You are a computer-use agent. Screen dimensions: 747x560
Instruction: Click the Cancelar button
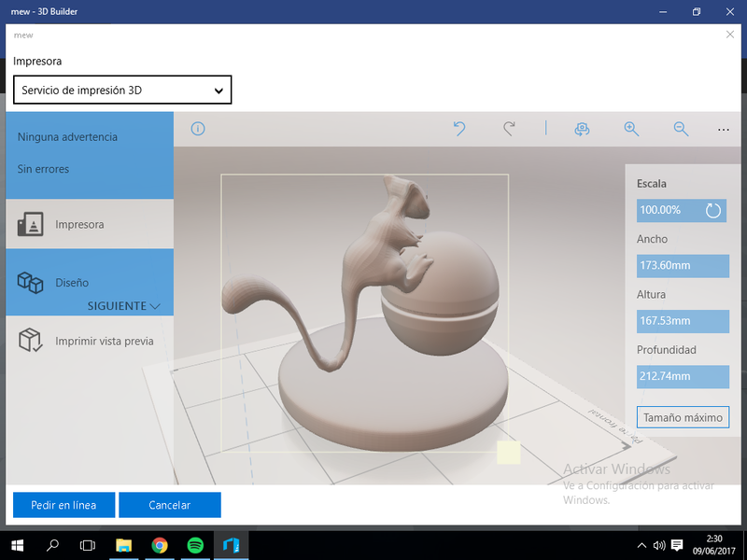pos(170,505)
